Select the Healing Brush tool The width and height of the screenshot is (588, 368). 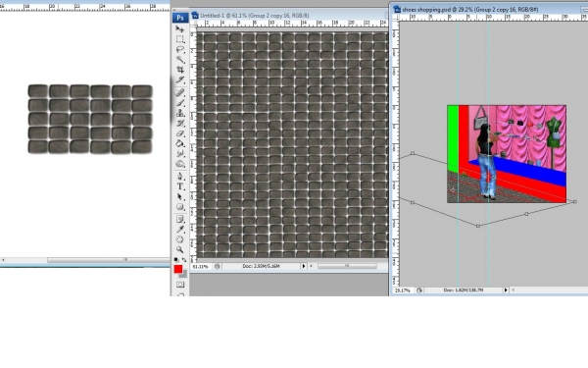[x=180, y=92]
